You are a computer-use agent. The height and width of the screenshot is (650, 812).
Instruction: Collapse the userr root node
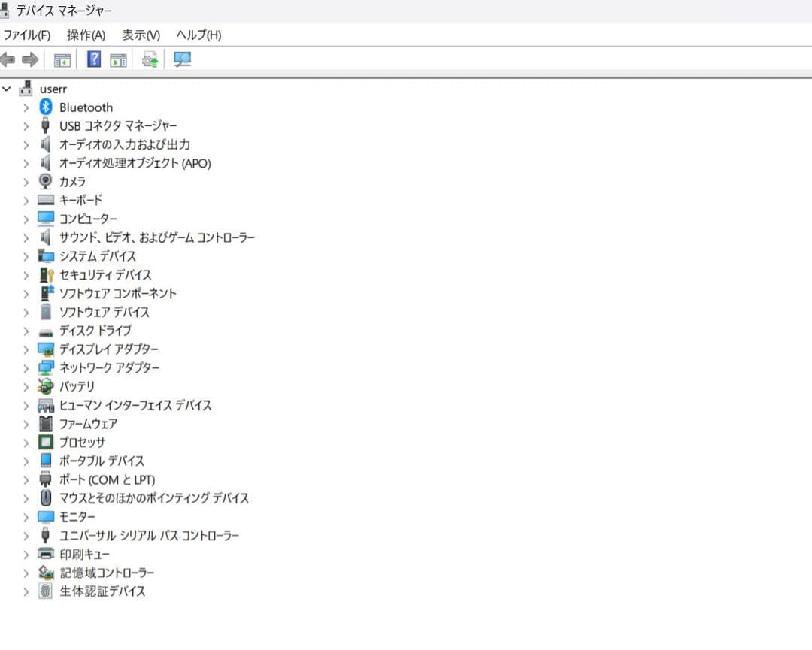[x=7, y=88]
